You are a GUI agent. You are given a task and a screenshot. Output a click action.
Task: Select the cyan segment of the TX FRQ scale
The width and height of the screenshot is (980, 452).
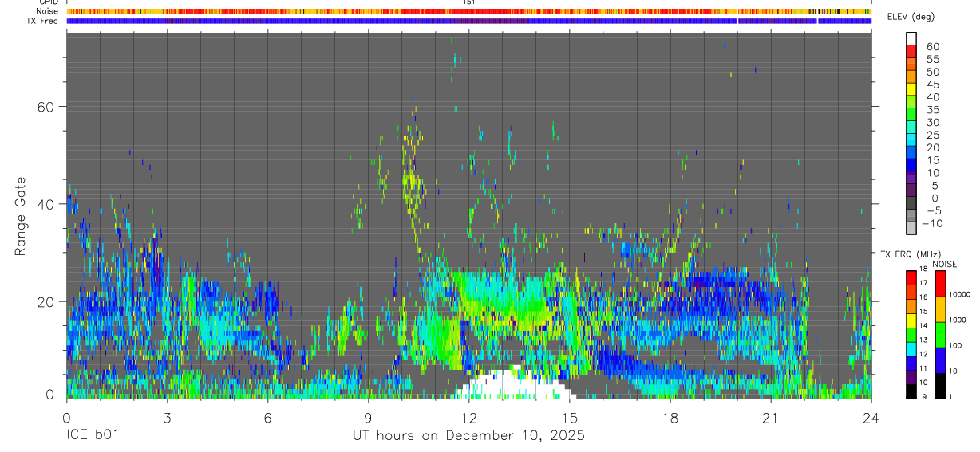[x=911, y=348]
